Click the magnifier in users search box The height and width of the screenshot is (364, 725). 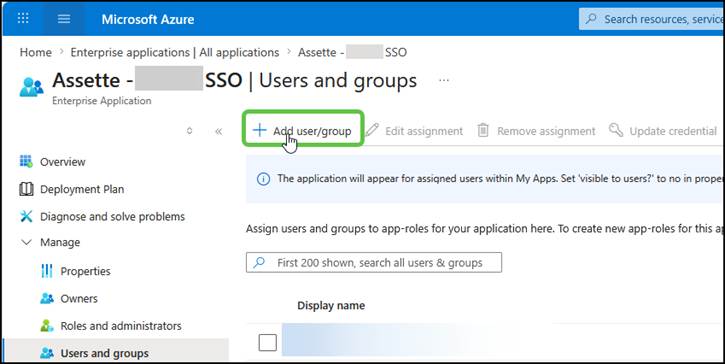pyautogui.click(x=259, y=262)
